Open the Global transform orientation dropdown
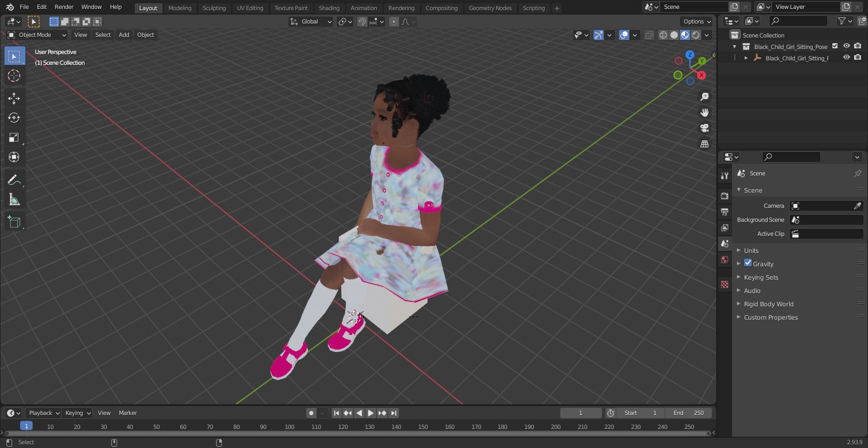 point(311,22)
